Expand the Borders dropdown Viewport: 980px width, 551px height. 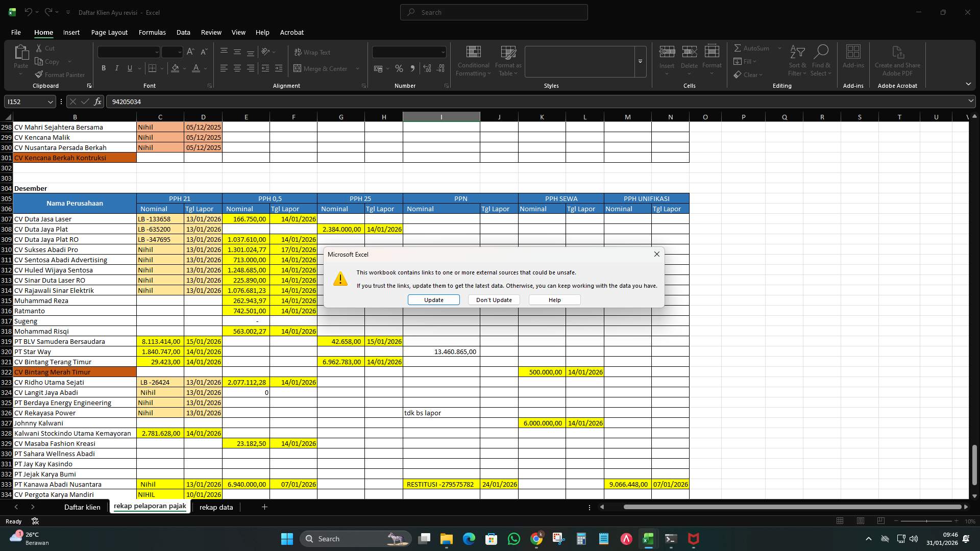[162, 68]
